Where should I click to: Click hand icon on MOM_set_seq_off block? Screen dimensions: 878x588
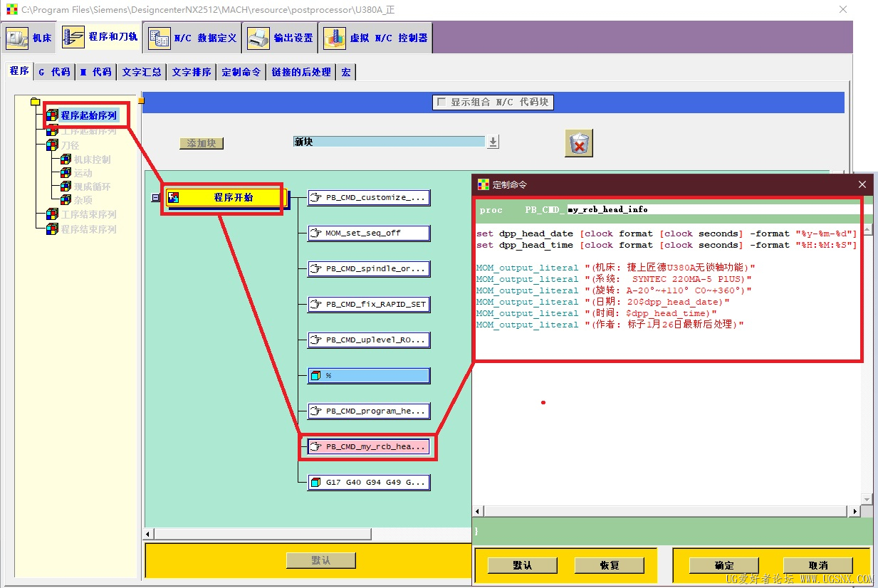pyautogui.click(x=315, y=233)
